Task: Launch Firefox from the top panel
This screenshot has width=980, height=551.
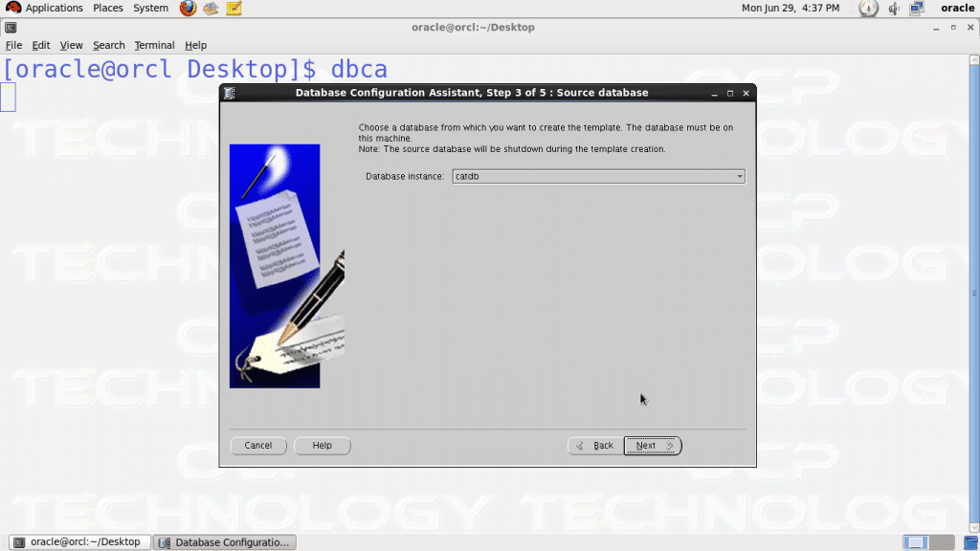Action: click(x=188, y=8)
